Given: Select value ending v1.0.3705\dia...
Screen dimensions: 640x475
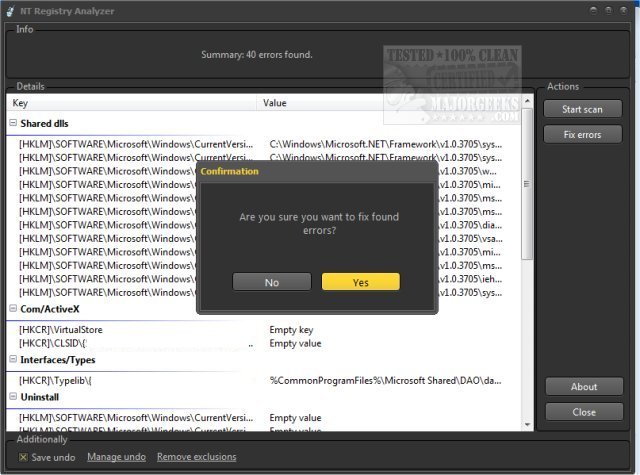Looking at the screenshot, I should (471, 225).
